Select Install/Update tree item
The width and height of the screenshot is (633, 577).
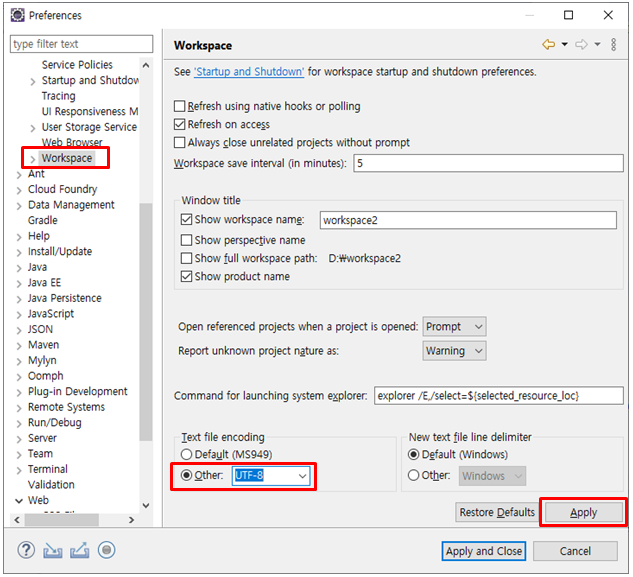60,252
